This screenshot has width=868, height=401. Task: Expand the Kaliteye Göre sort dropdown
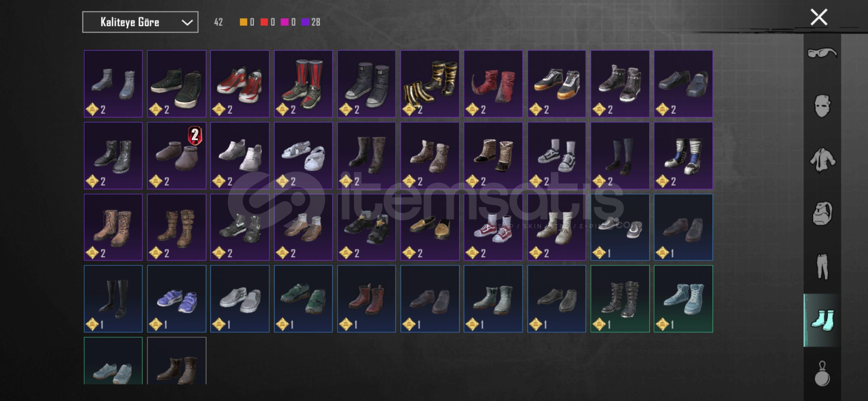[x=140, y=22]
